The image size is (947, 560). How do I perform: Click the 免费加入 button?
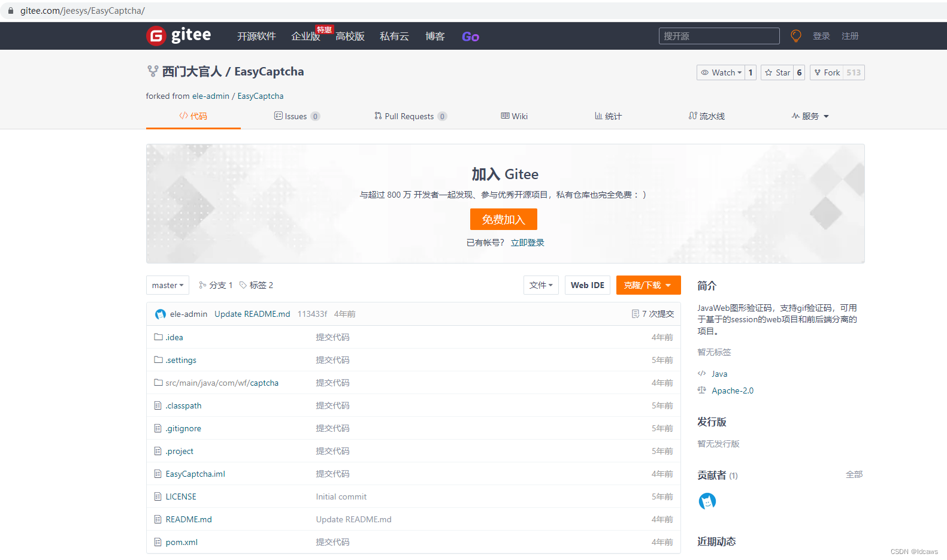coord(504,219)
